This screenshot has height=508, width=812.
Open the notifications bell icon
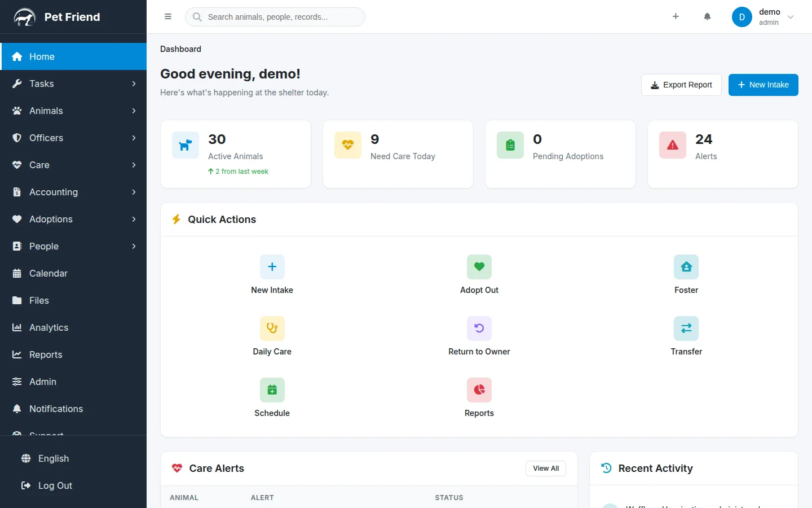pyautogui.click(x=707, y=16)
